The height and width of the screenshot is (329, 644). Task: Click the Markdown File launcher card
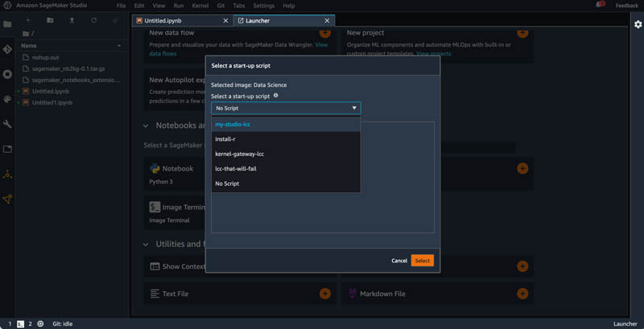(437, 294)
